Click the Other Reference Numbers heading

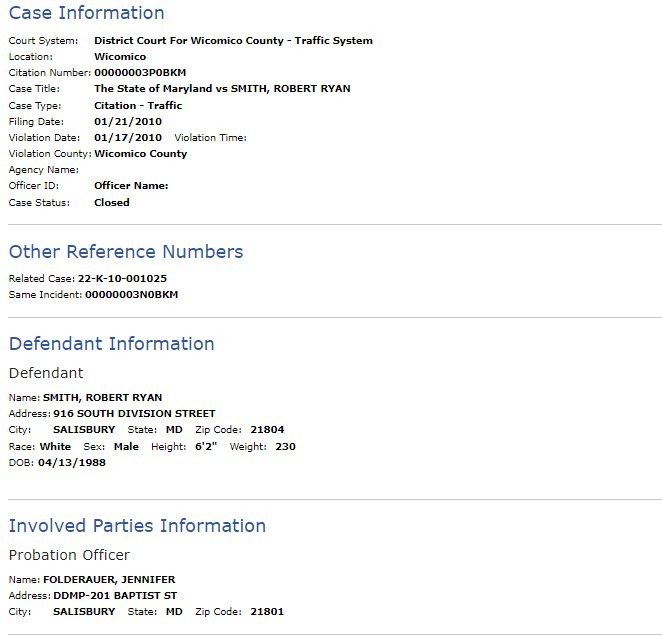point(126,252)
